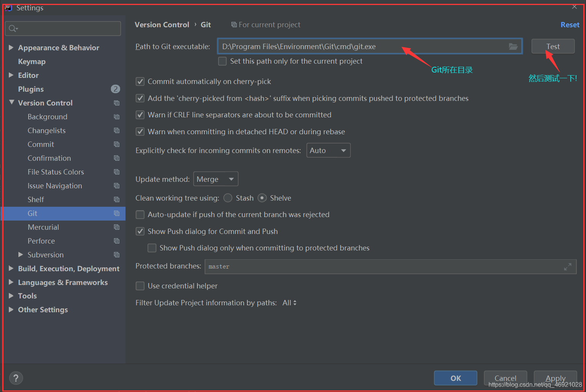Close the Settings dialog
The width and height of the screenshot is (586, 392).
574,7
